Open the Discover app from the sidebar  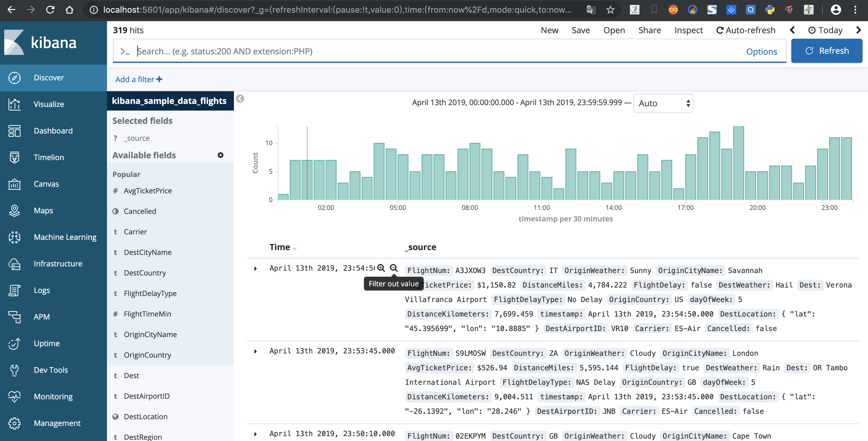[53, 78]
